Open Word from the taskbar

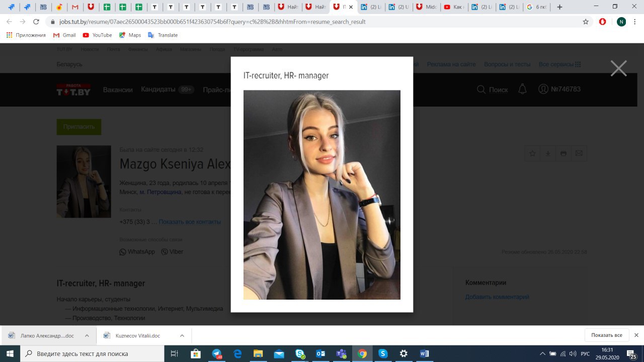(x=424, y=353)
